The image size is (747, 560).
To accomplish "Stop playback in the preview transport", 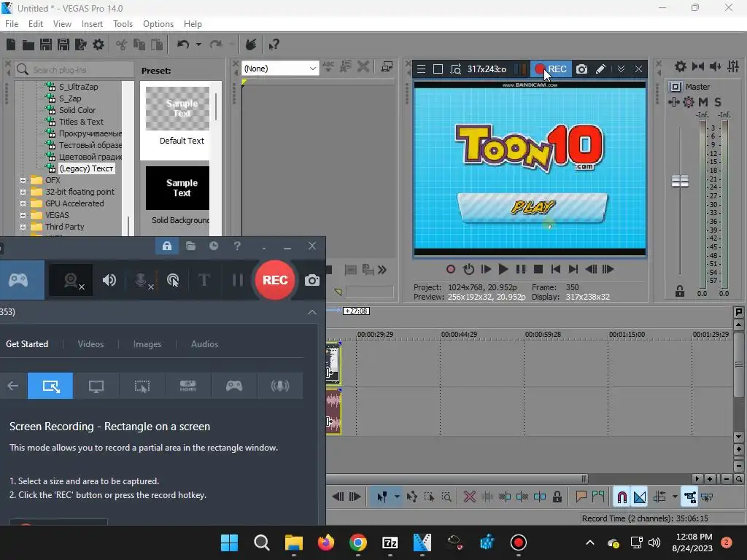I will click(538, 270).
